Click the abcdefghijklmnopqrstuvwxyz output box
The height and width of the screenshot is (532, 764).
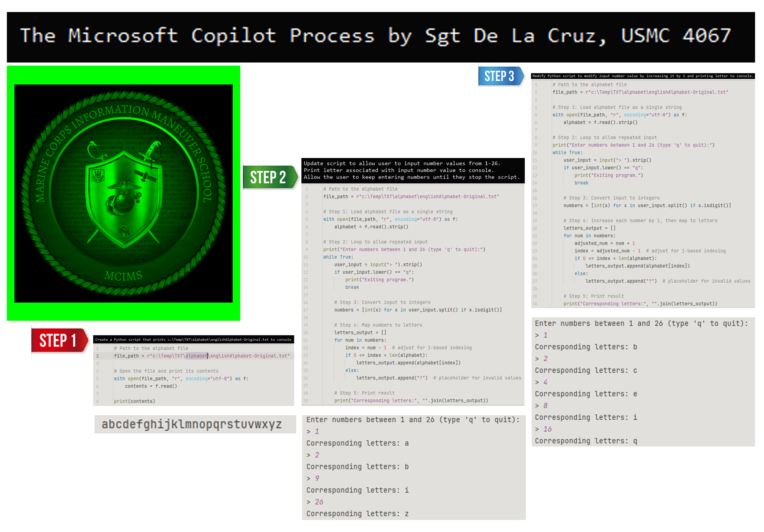point(195,424)
